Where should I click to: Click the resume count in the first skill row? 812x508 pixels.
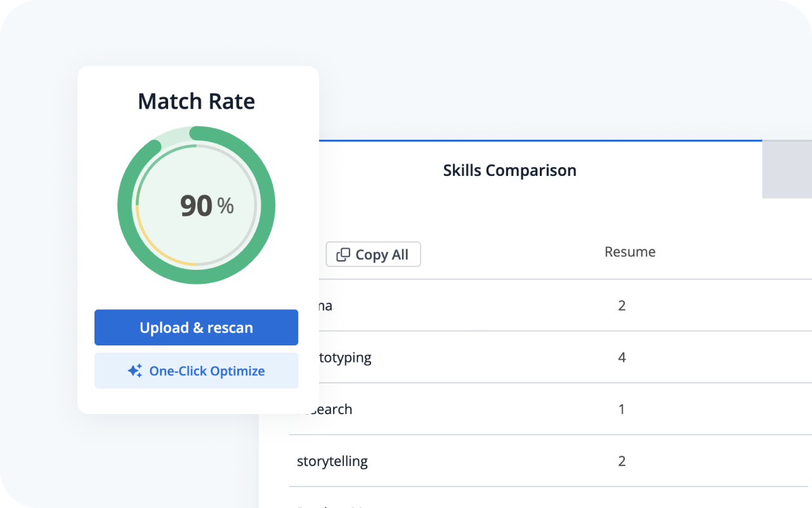(622, 305)
